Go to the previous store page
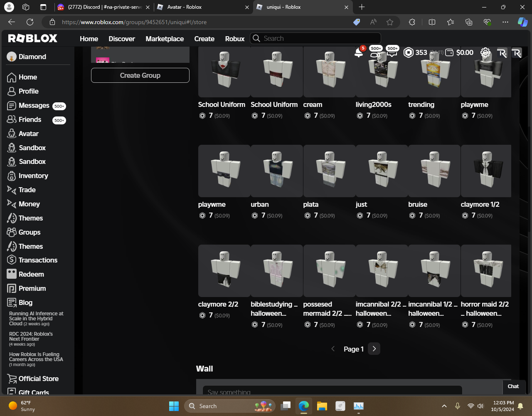Screen dimensions: 532x416 [x=333, y=349]
